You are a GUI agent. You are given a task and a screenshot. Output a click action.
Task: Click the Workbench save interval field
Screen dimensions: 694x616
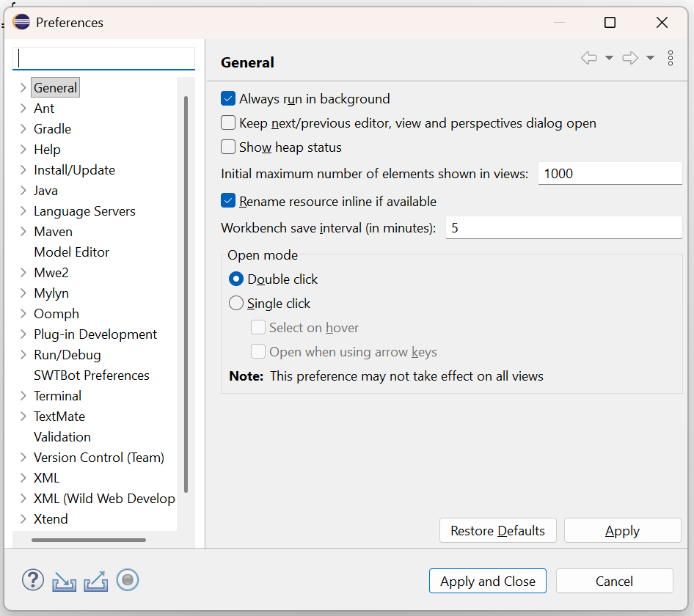tap(563, 228)
